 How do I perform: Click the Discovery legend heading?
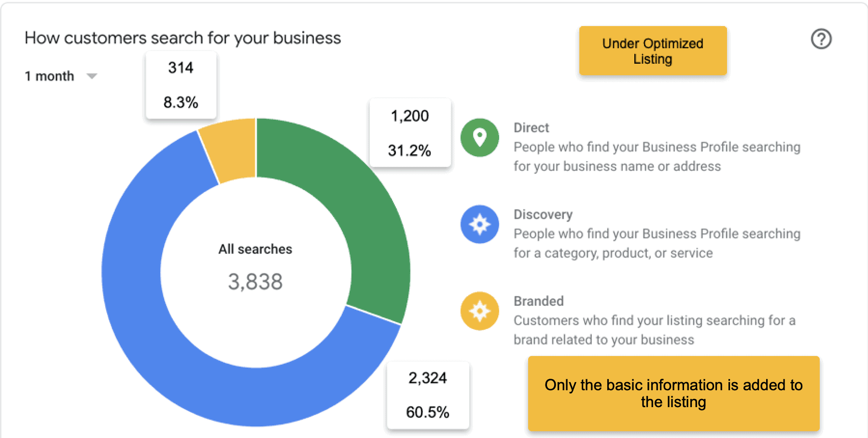point(543,215)
